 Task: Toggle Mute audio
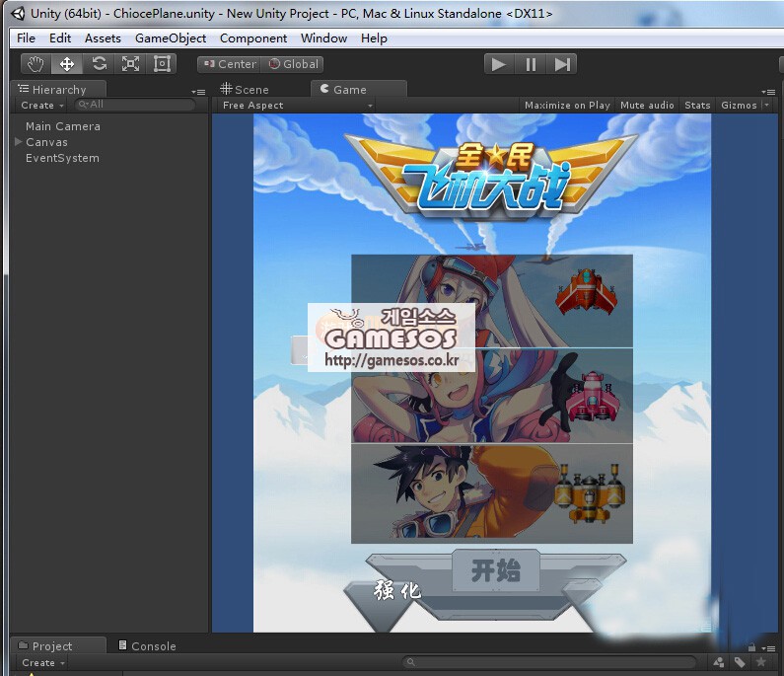647,105
